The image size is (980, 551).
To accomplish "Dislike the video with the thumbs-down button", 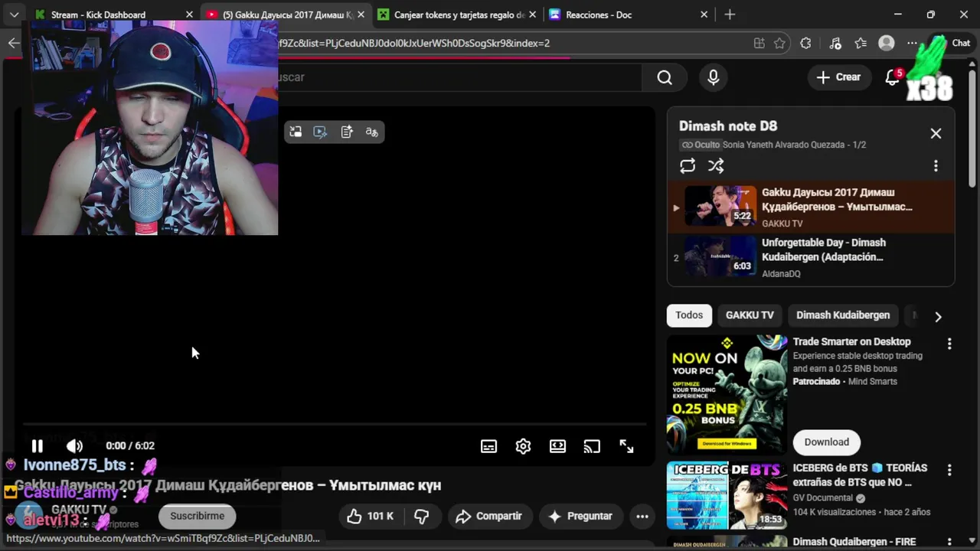I will click(422, 517).
